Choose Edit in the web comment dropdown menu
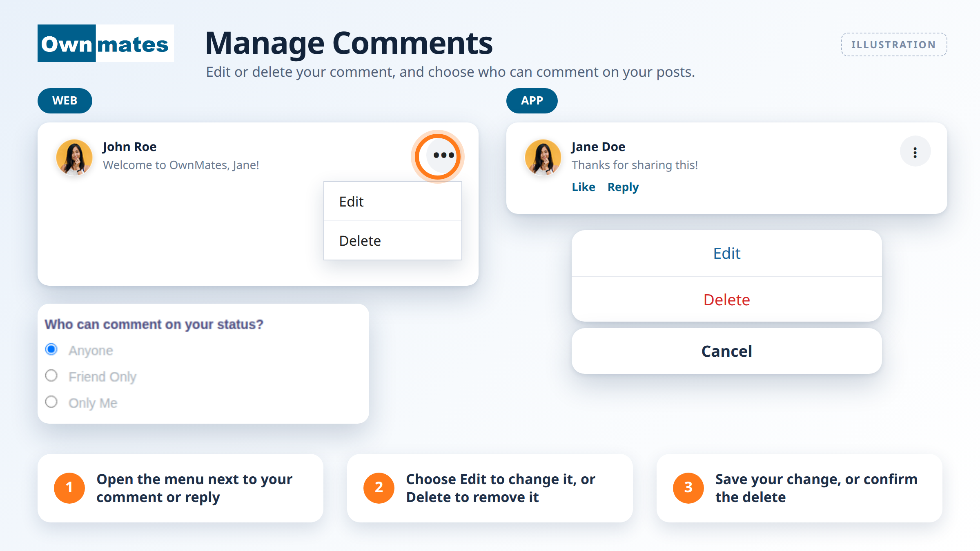This screenshot has height=551, width=980. point(393,202)
